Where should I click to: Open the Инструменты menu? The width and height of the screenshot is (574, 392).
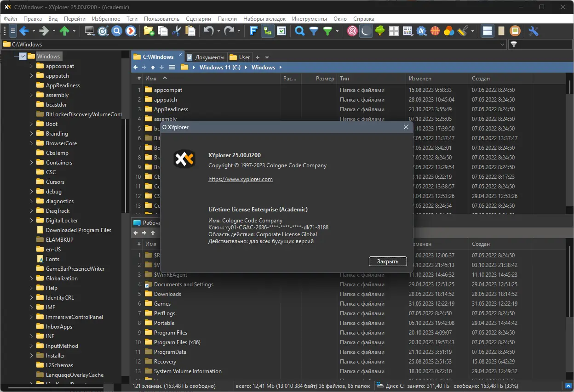coord(309,19)
